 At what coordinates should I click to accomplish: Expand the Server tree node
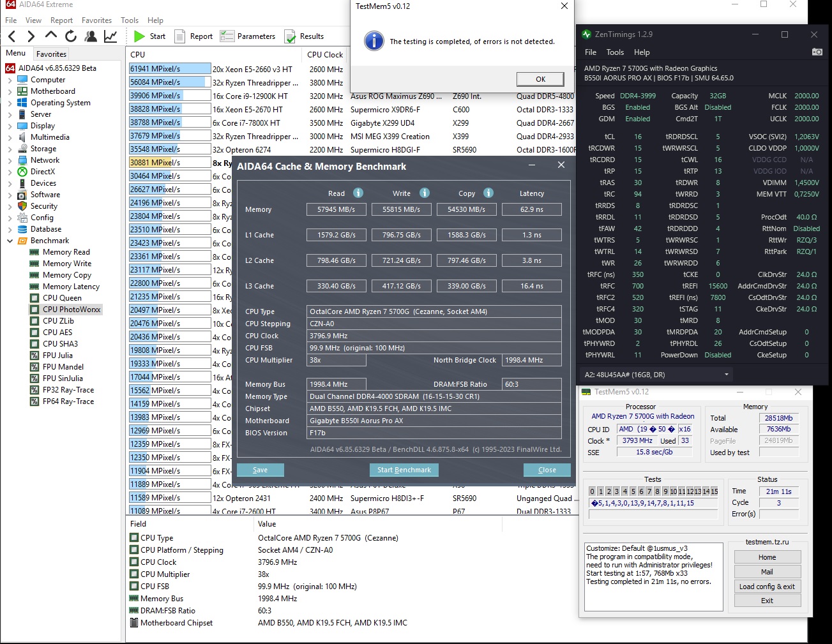(10, 115)
